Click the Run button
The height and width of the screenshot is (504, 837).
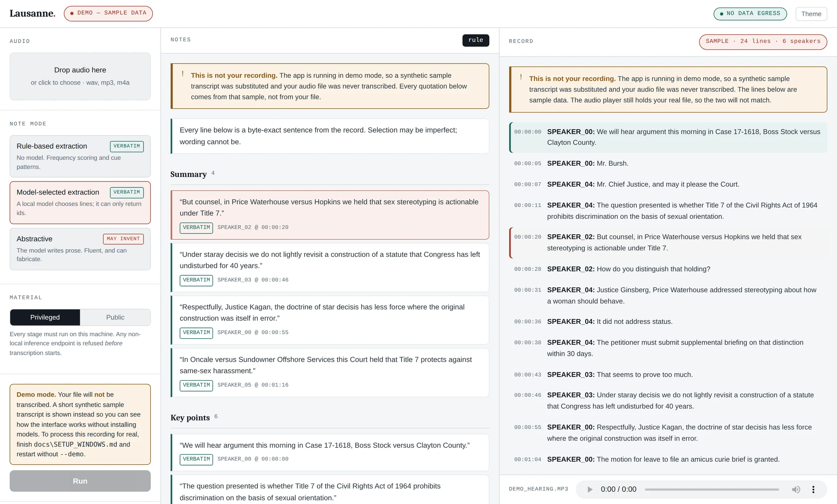80,481
